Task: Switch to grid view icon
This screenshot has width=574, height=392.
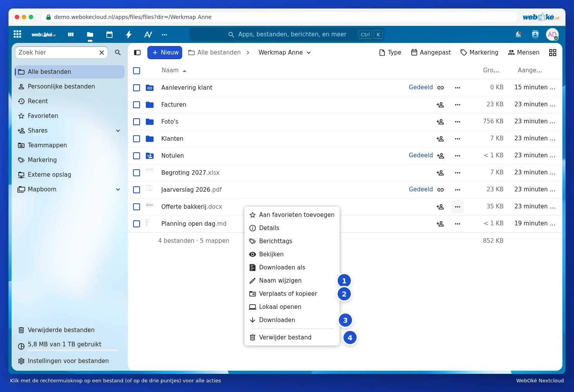Action: click(553, 53)
